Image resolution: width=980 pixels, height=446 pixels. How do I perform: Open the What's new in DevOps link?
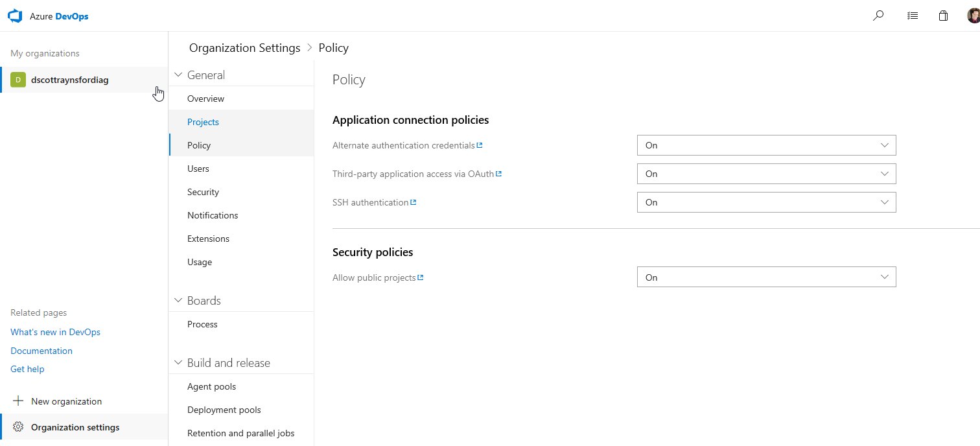coord(55,332)
